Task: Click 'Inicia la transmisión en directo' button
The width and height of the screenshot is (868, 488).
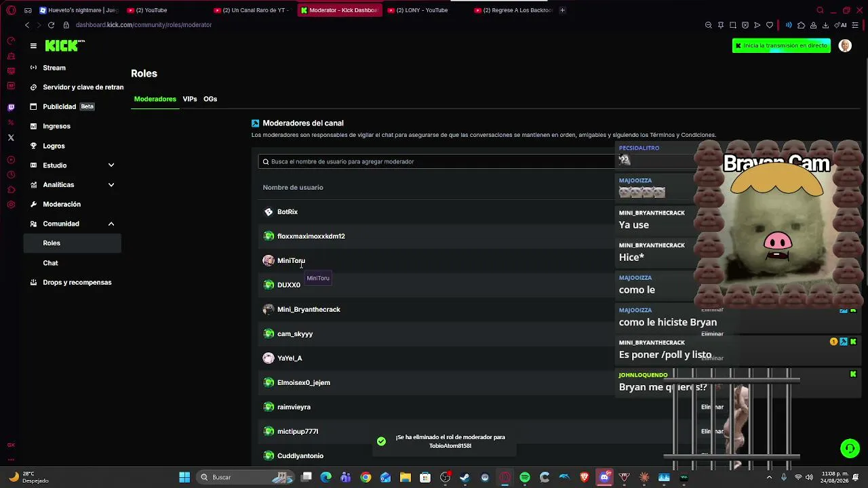Action: click(781, 46)
